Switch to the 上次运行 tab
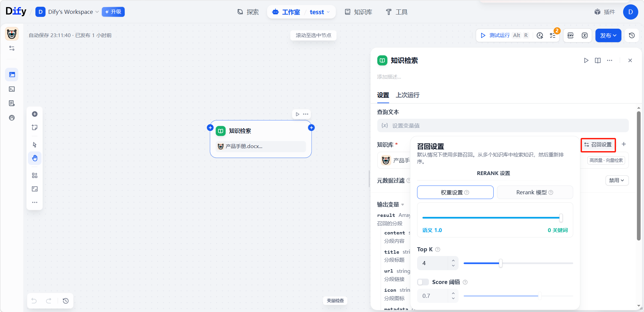The height and width of the screenshot is (312, 644). [x=408, y=95]
